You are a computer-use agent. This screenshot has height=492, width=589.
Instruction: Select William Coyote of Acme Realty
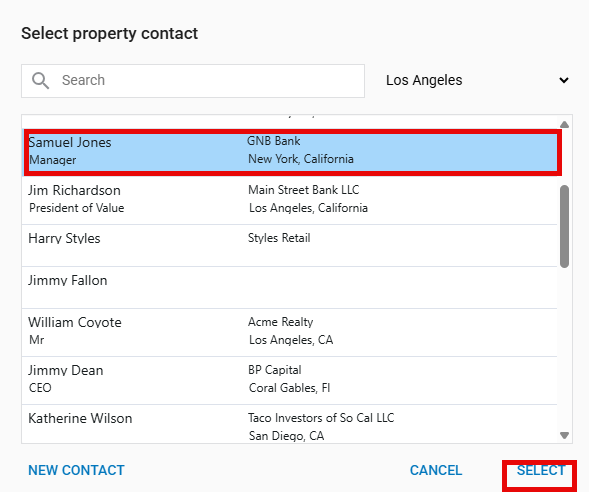tap(289, 332)
